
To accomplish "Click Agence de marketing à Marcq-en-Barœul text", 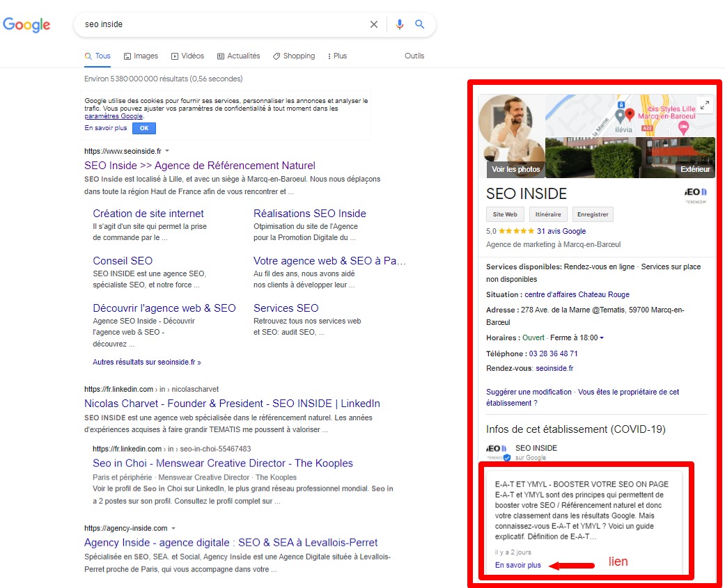I will pyautogui.click(x=553, y=245).
